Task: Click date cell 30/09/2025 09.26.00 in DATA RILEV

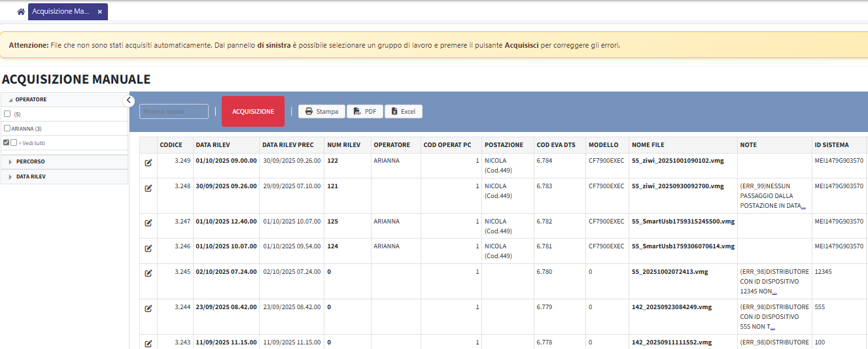Action: [226, 186]
